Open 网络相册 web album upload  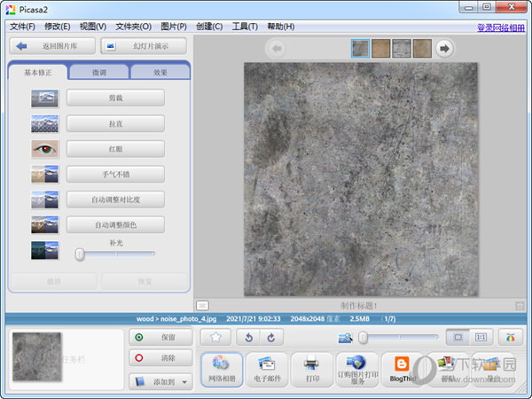[222, 369]
